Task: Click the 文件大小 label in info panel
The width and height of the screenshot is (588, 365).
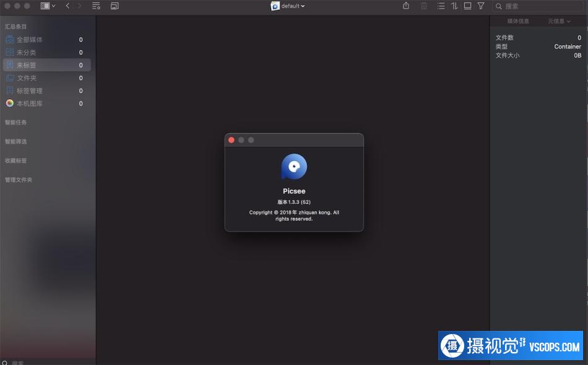Action: [x=508, y=56]
